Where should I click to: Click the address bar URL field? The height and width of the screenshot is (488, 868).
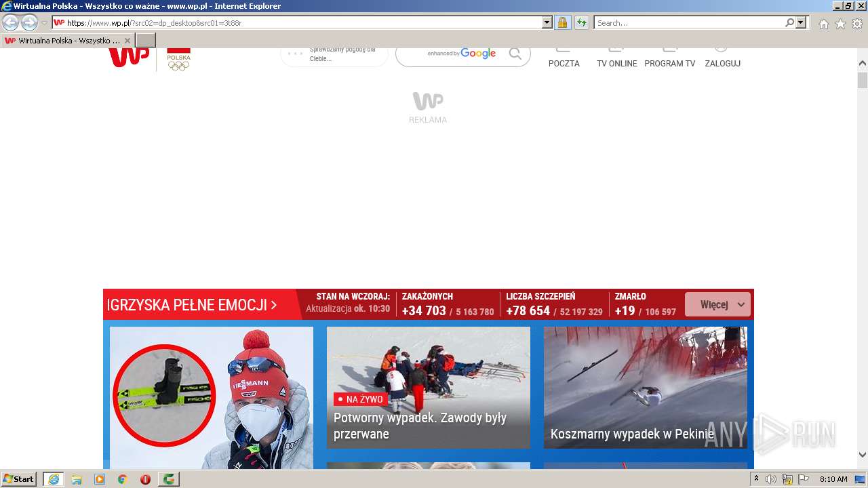[x=297, y=22]
